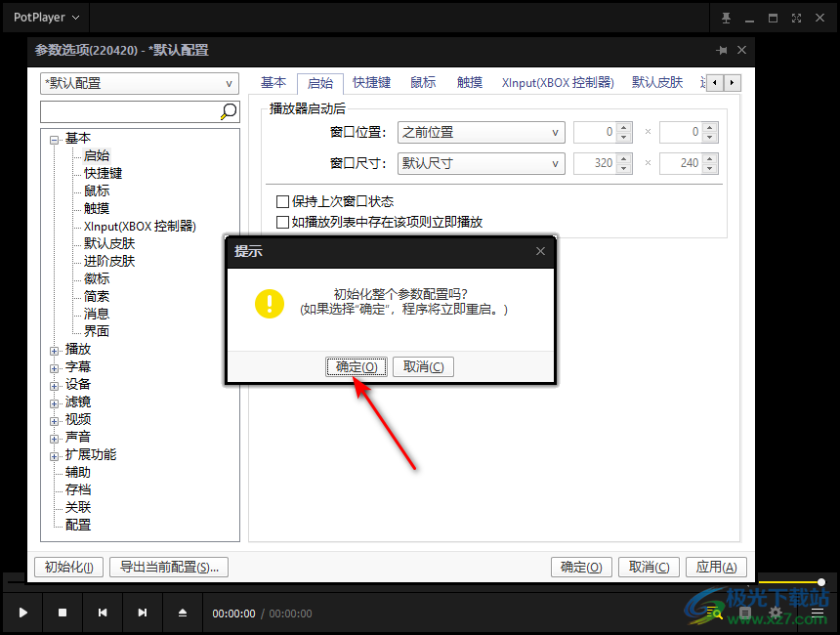Pin the PotPlayer window on top
This screenshot has width=840, height=635.
[x=726, y=18]
